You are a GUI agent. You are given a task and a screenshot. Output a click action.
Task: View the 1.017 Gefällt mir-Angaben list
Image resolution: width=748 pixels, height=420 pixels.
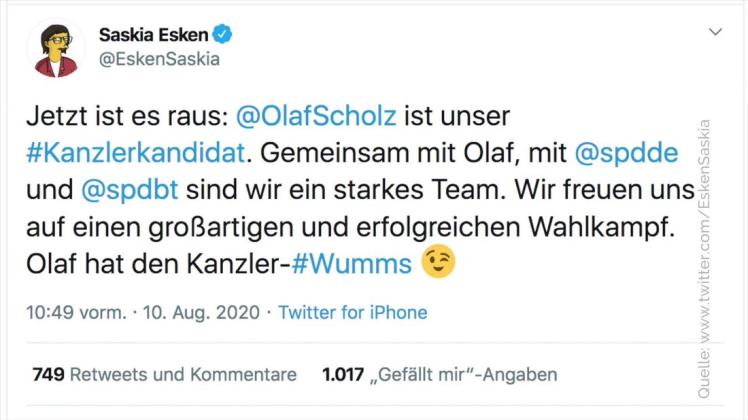439,375
